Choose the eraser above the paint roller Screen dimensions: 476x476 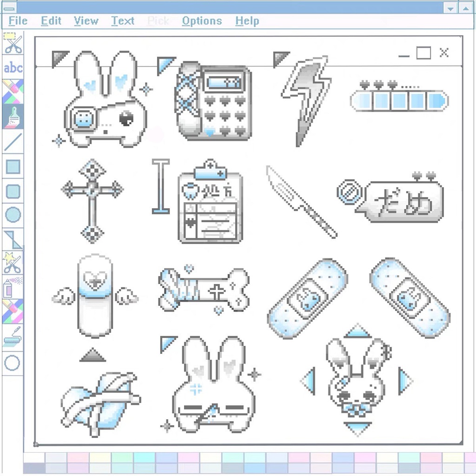13,311
